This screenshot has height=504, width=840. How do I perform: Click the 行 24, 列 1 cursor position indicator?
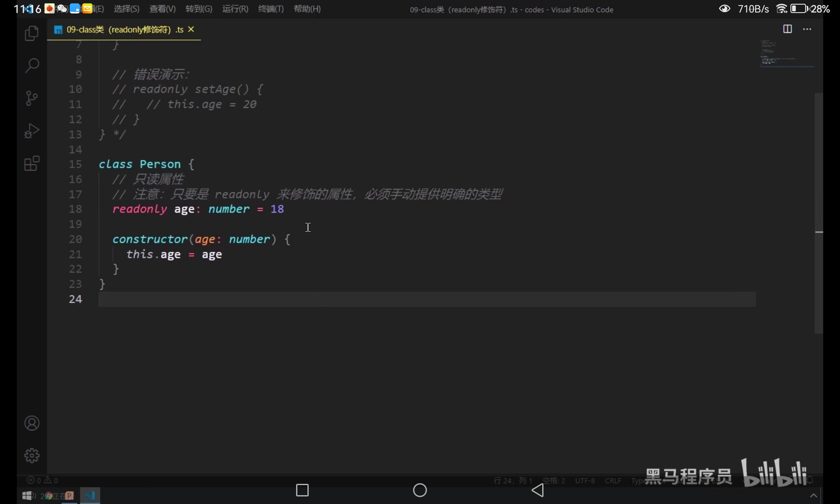point(513,480)
